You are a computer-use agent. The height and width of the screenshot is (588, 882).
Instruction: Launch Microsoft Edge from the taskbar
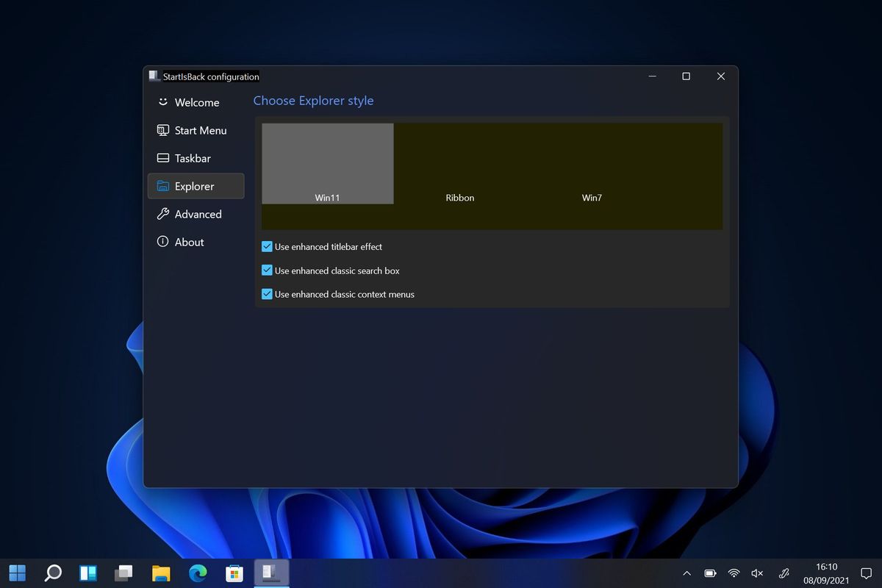click(x=197, y=572)
